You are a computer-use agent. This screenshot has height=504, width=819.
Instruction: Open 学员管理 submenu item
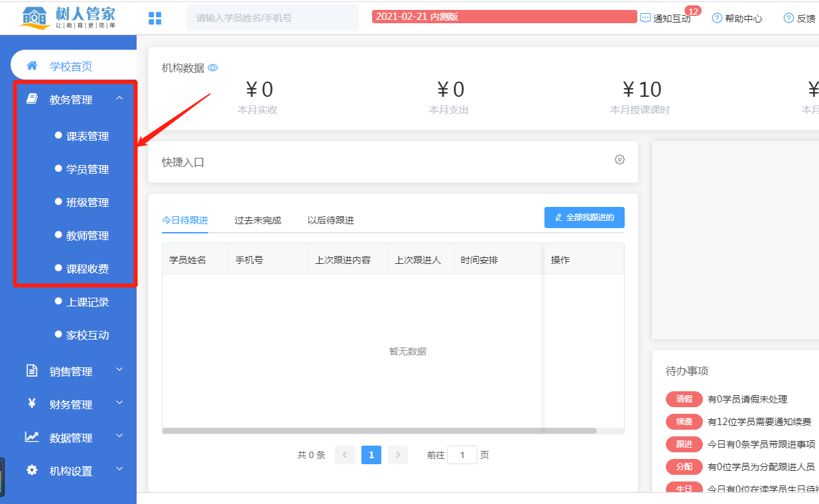click(88, 169)
